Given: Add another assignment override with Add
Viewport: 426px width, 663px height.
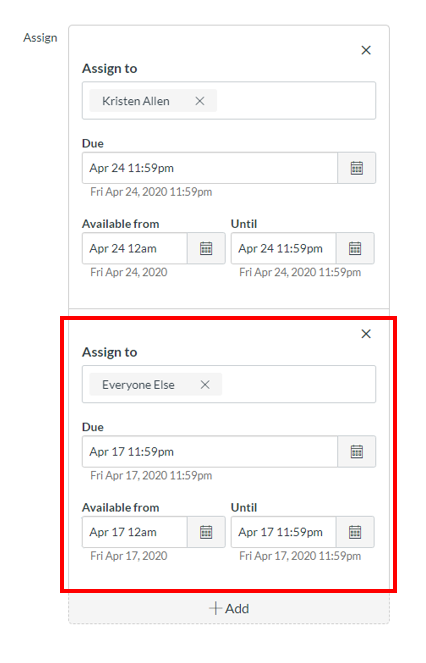Looking at the screenshot, I should [229, 608].
